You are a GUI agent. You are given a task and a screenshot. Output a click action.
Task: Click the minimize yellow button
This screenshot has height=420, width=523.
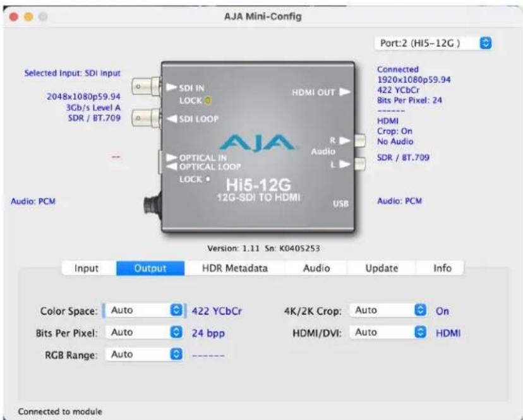click(28, 16)
